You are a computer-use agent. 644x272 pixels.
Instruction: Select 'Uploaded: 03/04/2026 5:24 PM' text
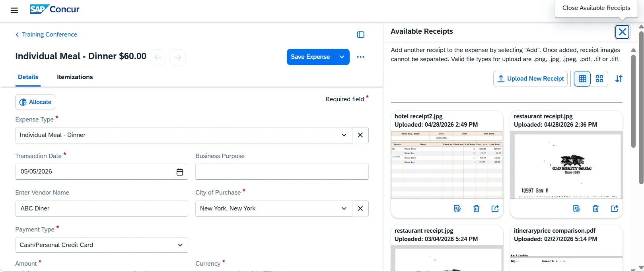[436, 239]
